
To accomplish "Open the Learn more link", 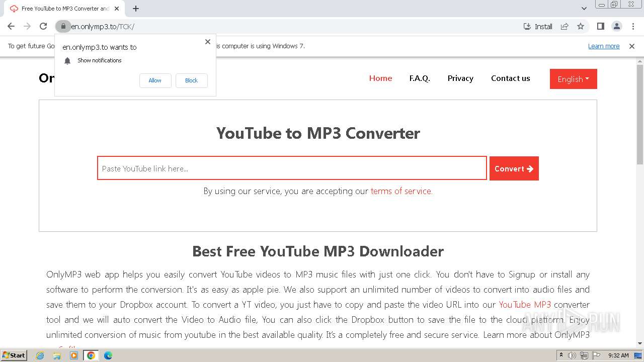I will tap(604, 46).
